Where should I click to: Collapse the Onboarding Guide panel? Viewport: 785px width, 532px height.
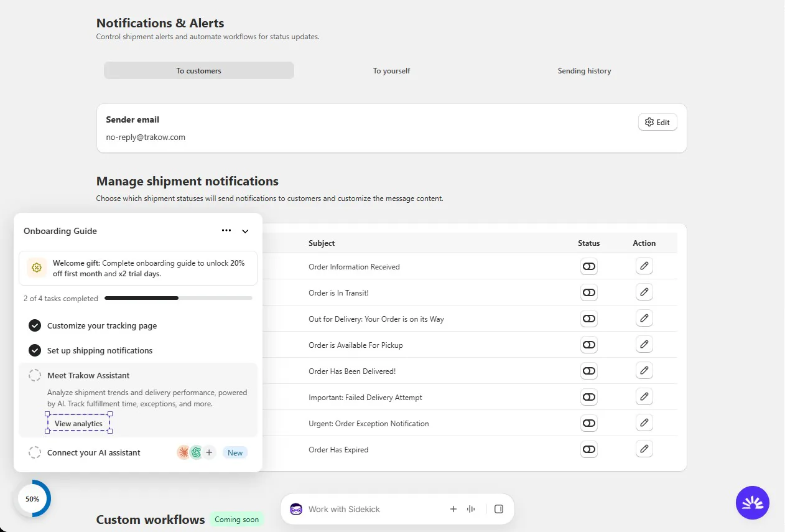[x=245, y=231]
